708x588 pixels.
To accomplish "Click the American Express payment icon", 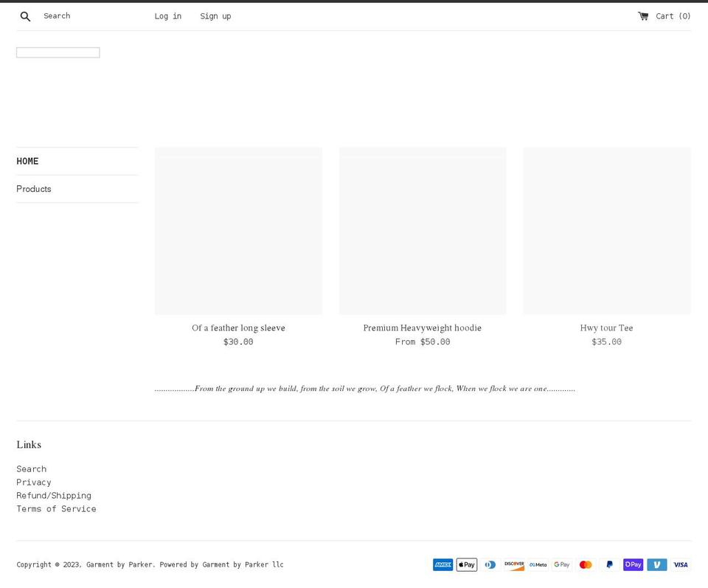I will tap(442, 564).
